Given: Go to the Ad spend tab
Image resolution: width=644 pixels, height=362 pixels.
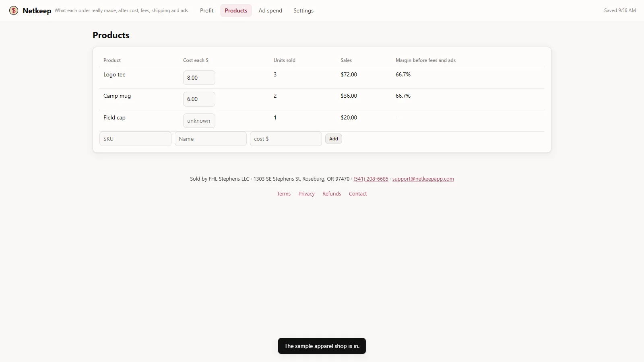Looking at the screenshot, I should (x=270, y=10).
